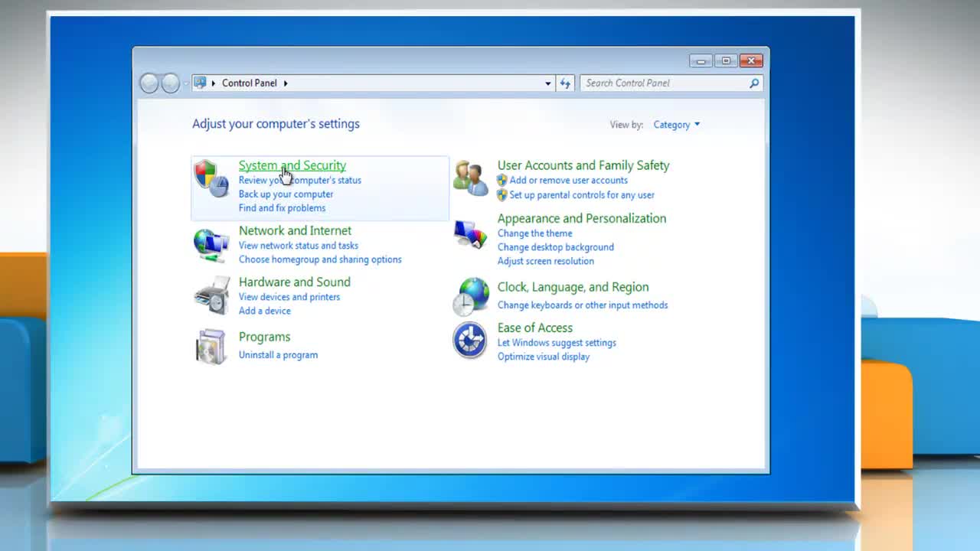Open Find and fix problems
The width and height of the screenshot is (980, 551).
coord(282,208)
